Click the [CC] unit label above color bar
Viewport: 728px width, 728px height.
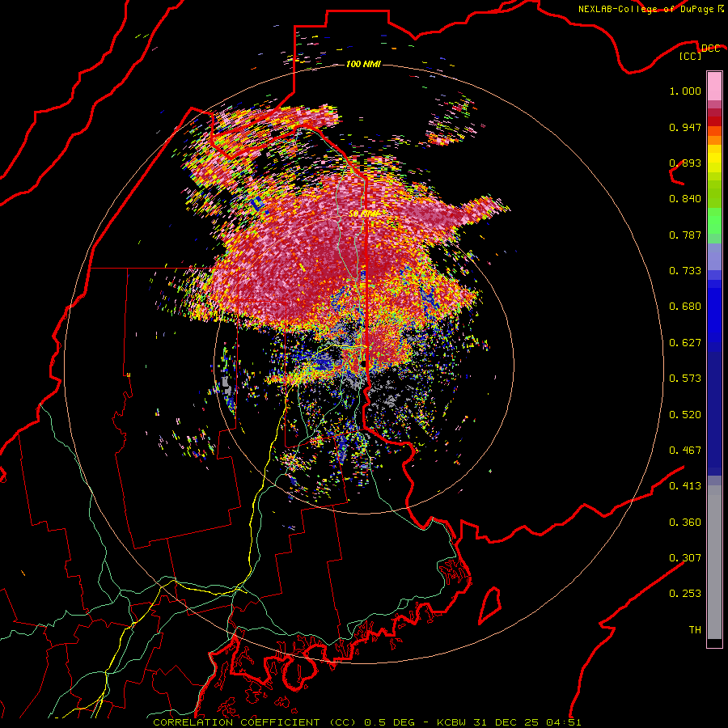coord(691,57)
